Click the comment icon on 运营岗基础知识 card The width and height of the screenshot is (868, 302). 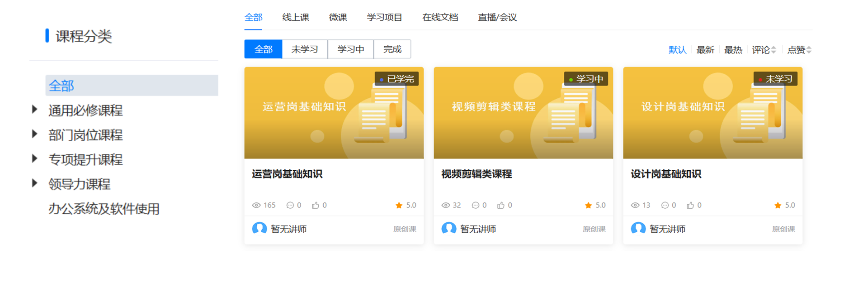(x=290, y=205)
